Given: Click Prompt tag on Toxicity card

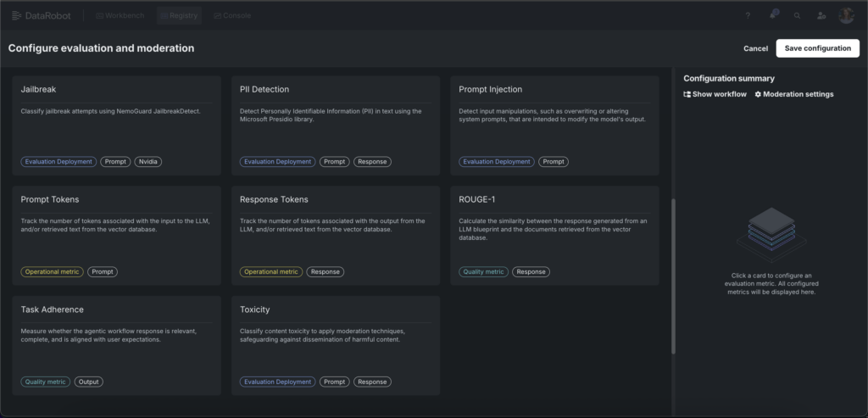Looking at the screenshot, I should 334,382.
